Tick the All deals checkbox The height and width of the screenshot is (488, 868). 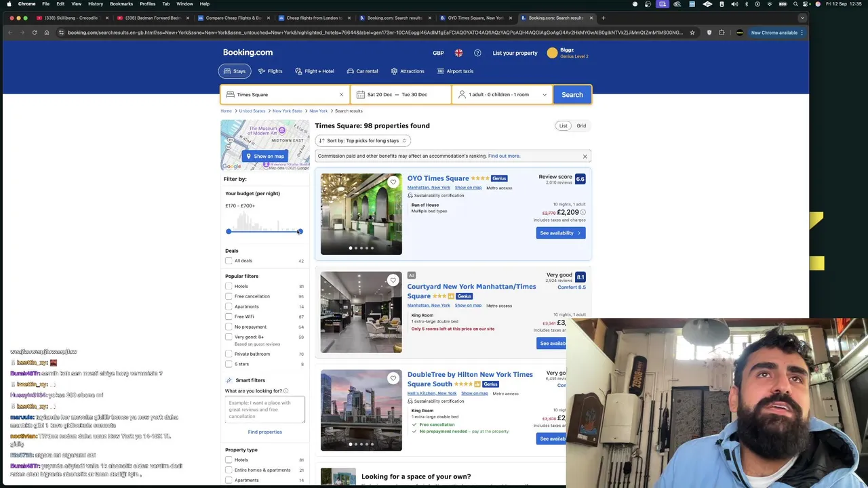(229, 261)
